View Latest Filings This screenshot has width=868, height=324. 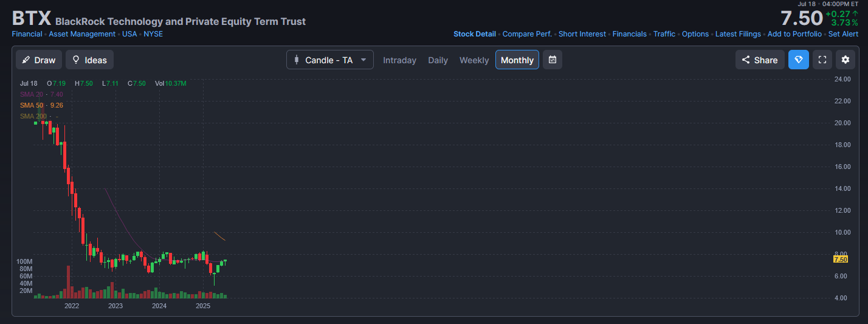tap(738, 34)
